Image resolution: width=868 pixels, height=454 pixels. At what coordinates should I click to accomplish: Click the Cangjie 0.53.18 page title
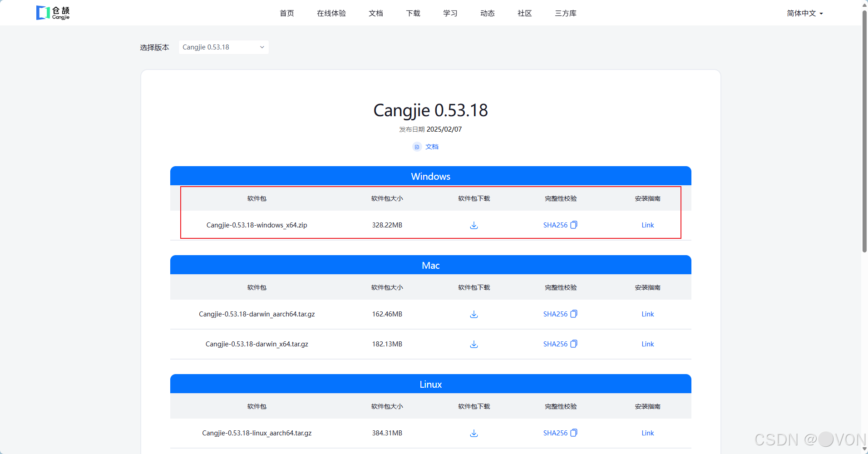(x=431, y=110)
